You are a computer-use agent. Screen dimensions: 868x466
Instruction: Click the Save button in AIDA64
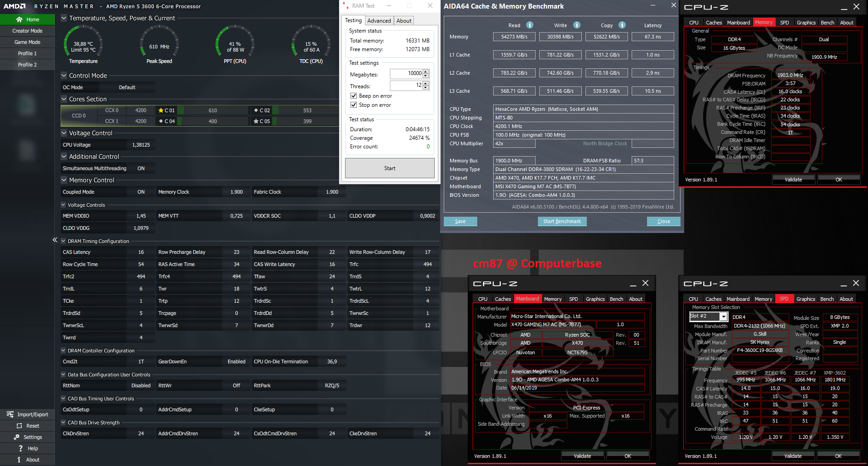[460, 221]
